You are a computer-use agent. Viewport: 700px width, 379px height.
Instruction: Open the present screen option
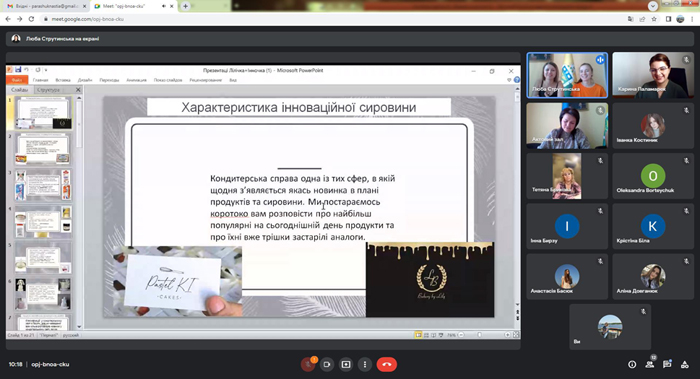click(346, 364)
